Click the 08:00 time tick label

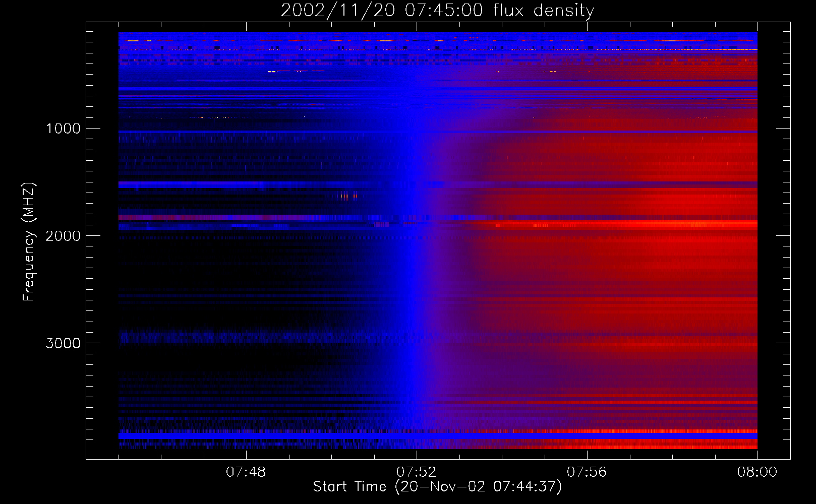point(757,472)
